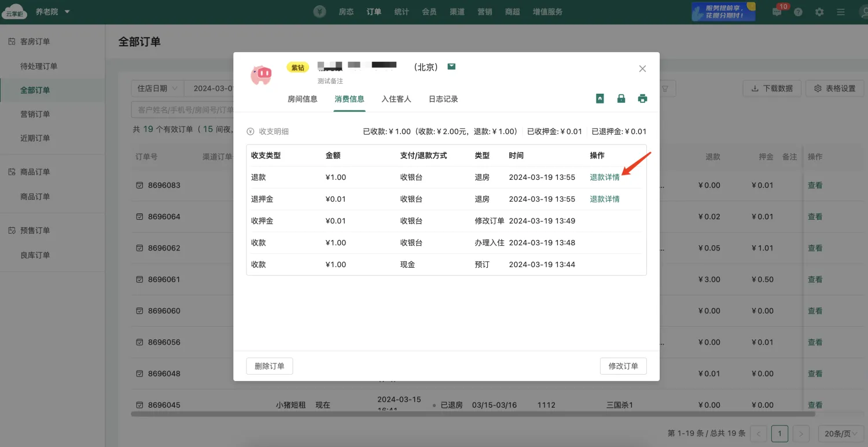Click the 表格设置 button
Image resolution: width=868 pixels, height=447 pixels.
click(834, 88)
